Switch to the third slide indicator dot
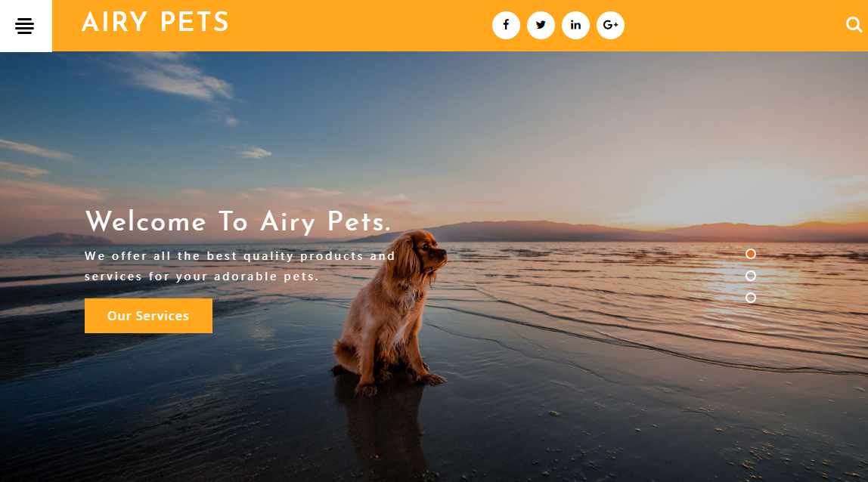 tap(751, 298)
